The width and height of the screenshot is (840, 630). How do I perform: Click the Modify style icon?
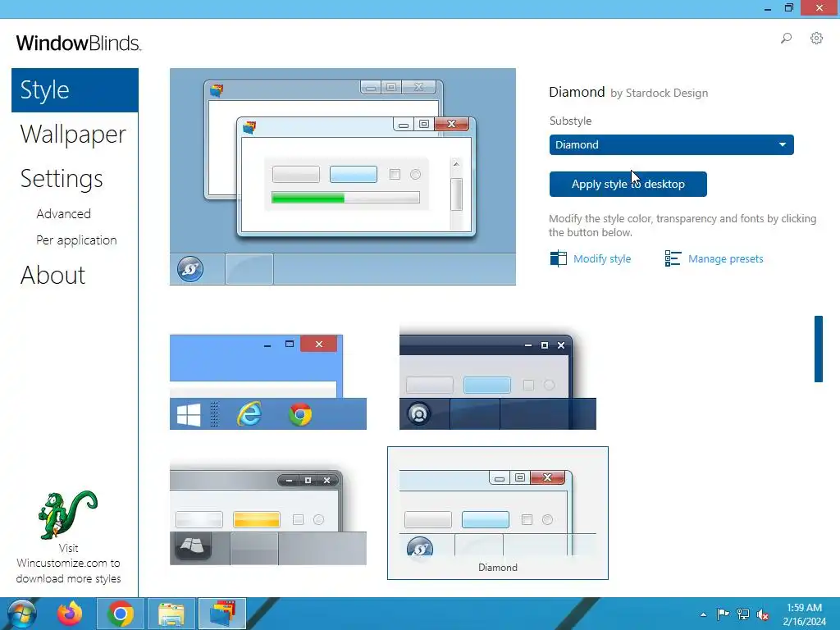pos(558,258)
